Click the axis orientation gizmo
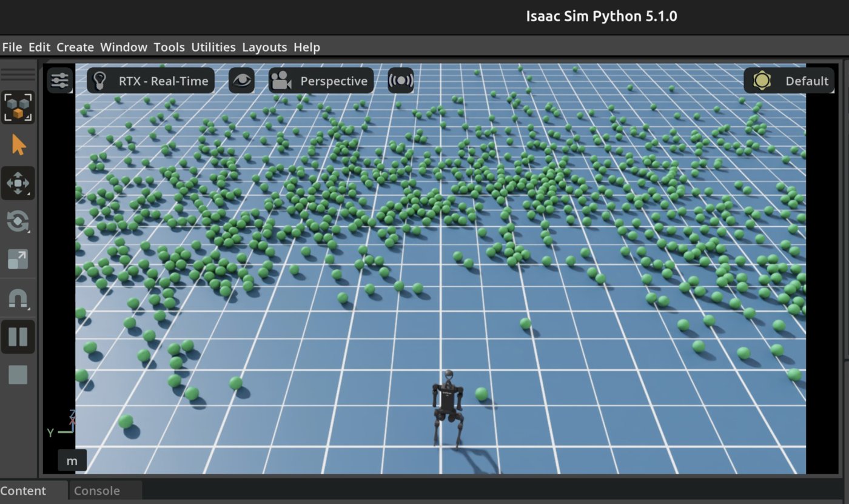 point(61,425)
